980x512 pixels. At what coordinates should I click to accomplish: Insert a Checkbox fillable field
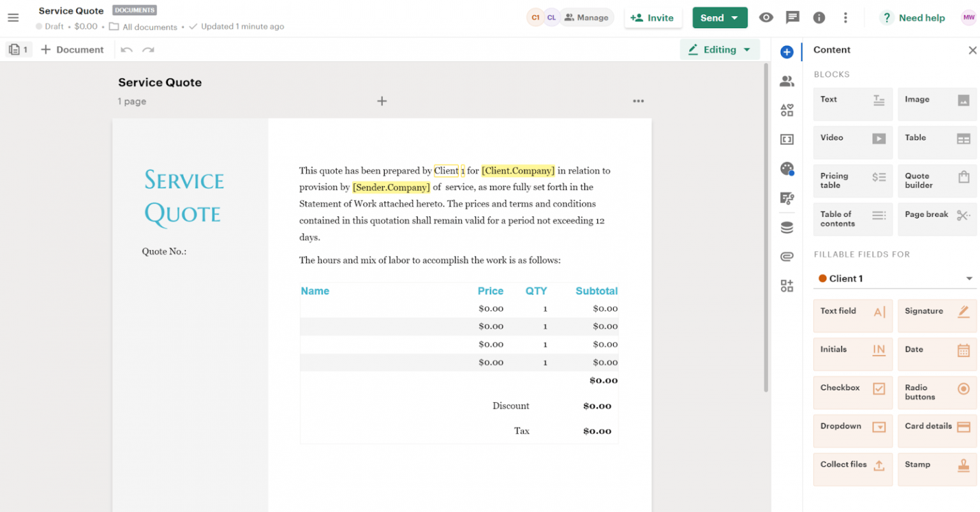pyautogui.click(x=852, y=392)
